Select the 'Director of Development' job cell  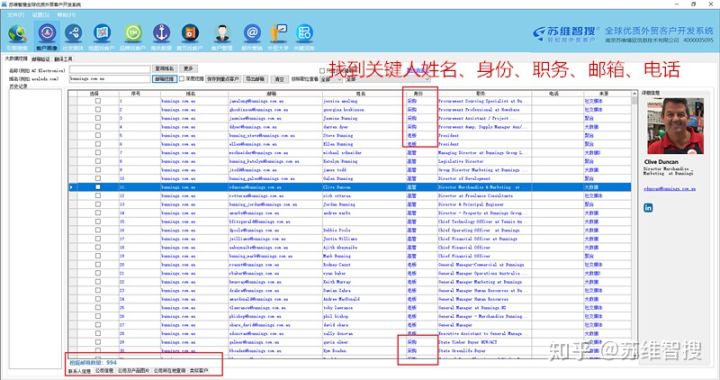tap(484, 179)
